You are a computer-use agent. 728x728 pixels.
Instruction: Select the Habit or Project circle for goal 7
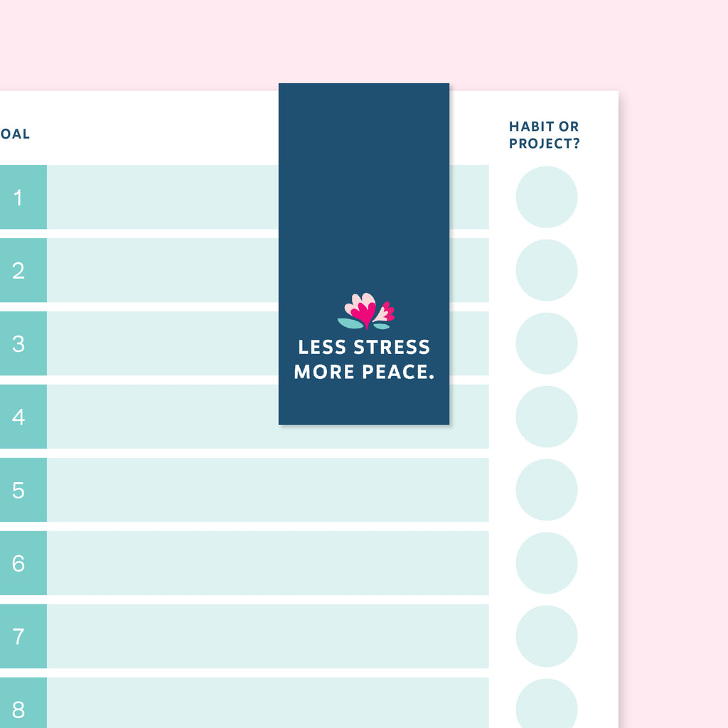[x=546, y=636]
